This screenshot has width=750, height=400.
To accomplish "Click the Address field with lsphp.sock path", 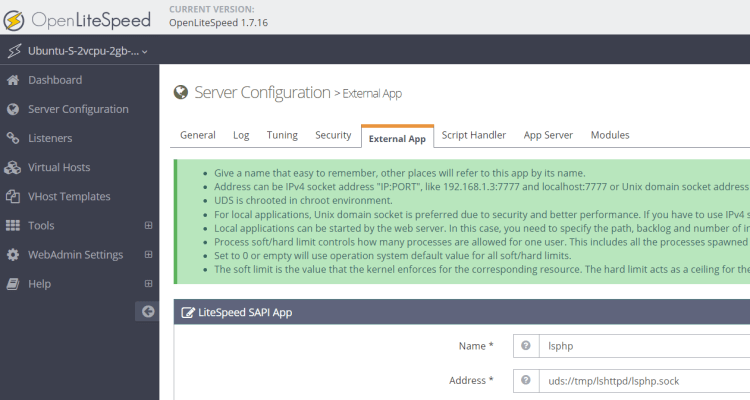I will 644,381.
